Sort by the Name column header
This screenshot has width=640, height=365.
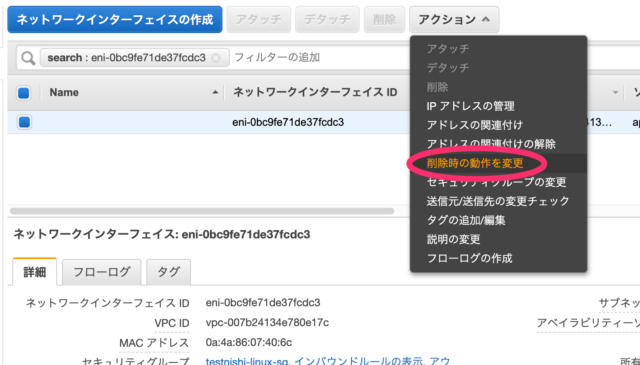64,92
